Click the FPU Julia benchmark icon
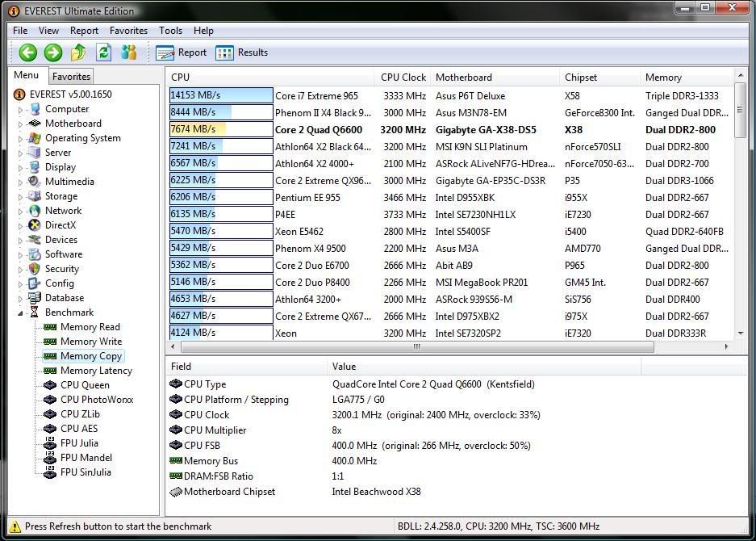Viewport: 756px width, 541px height. 50,443
